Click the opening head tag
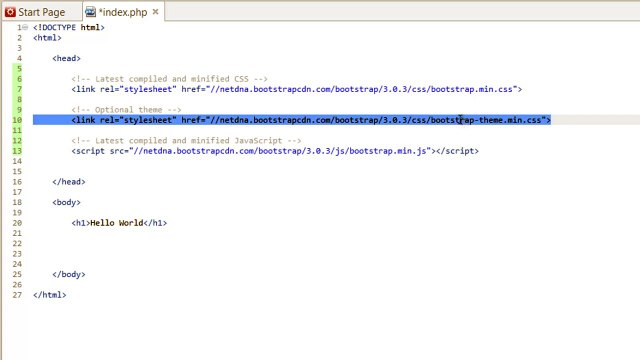The image size is (640, 360). point(66,58)
